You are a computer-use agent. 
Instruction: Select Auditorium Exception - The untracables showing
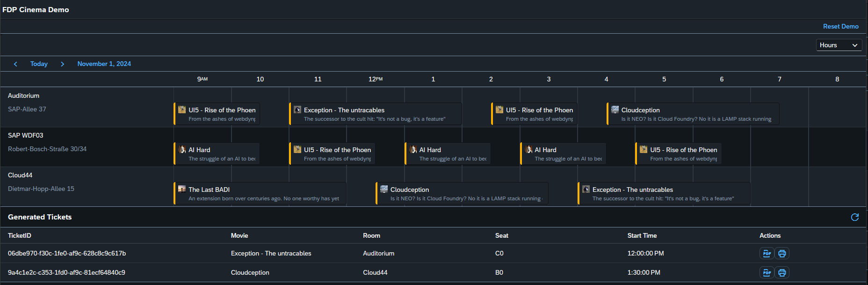376,114
